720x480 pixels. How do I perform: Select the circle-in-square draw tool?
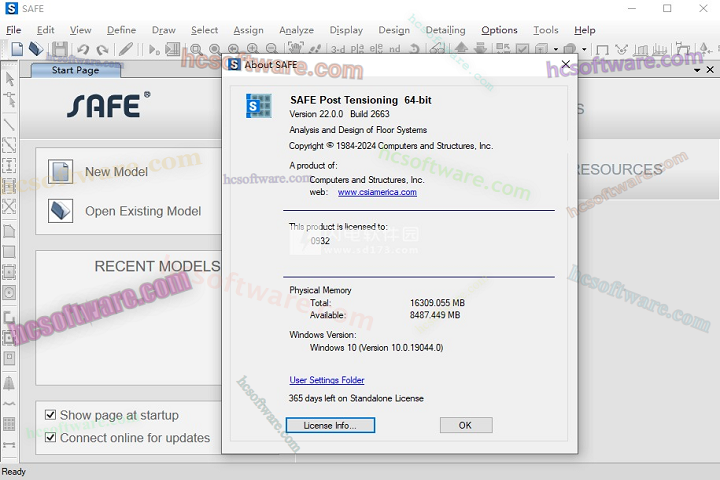point(9,292)
